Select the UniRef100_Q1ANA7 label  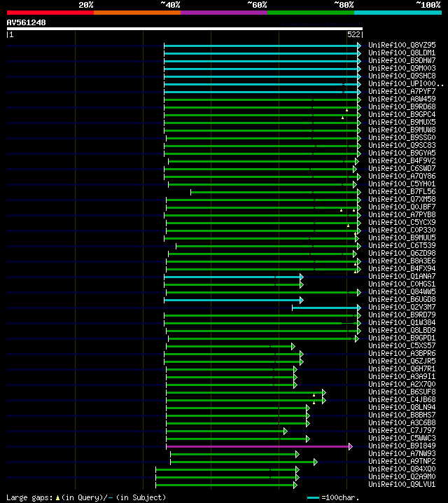402,276
